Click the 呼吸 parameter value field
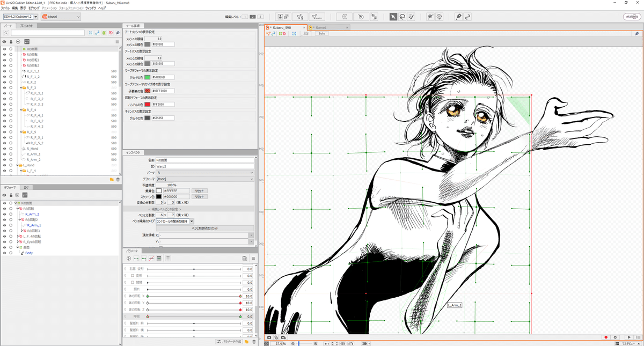This screenshot has height=346, width=644. 247,316
